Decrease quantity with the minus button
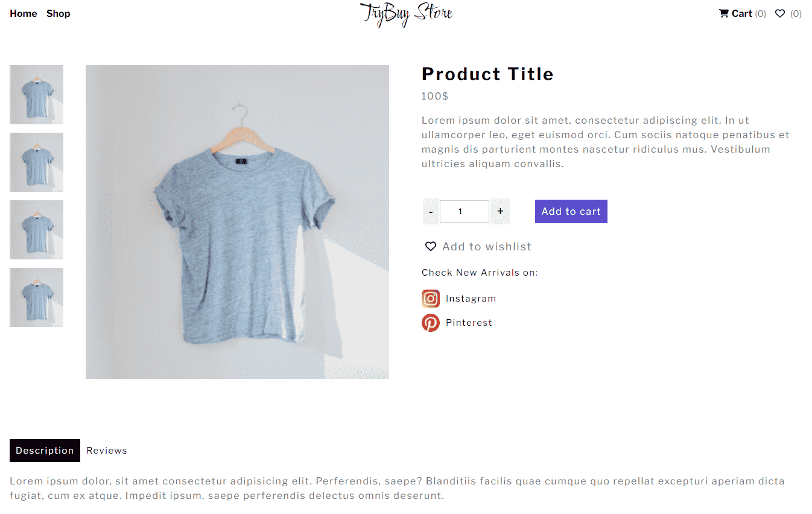 [430, 211]
